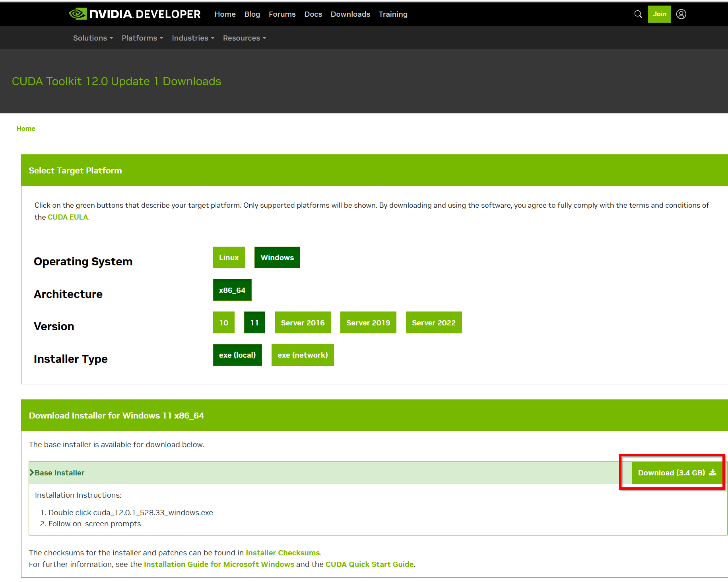Viewport: 728px width, 582px height.
Task: Open Installer Checksums link
Action: (x=283, y=553)
